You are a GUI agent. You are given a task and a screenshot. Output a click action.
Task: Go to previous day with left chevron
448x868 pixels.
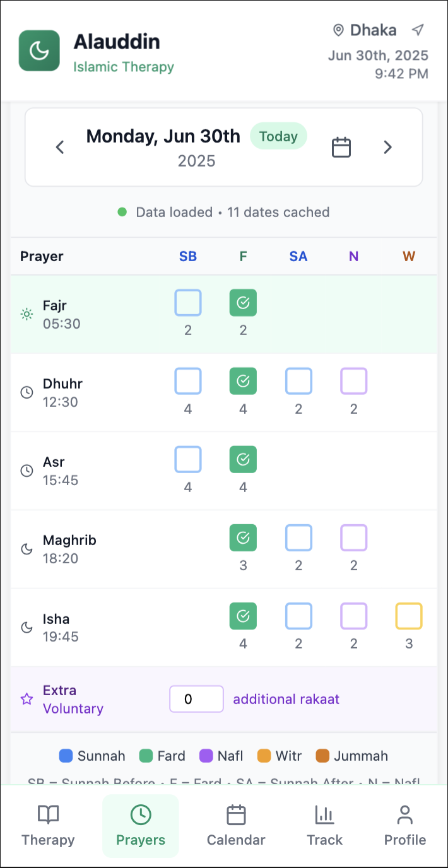(x=60, y=148)
